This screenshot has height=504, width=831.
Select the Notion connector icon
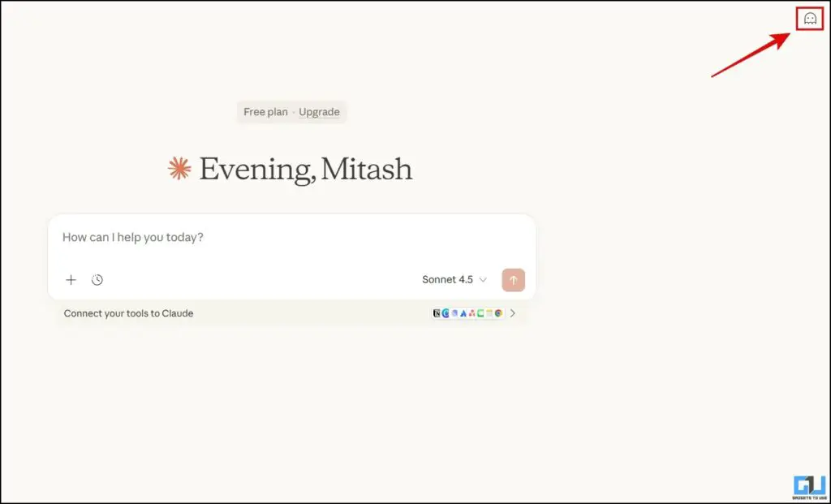click(437, 312)
